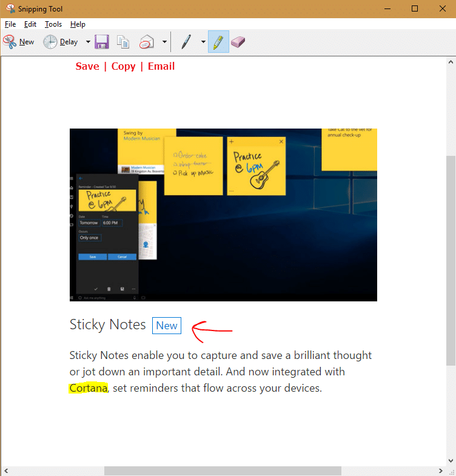Viewport: 456px width, 476px height.
Task: Copy the snip using the Copy icon
Action: coord(123,42)
